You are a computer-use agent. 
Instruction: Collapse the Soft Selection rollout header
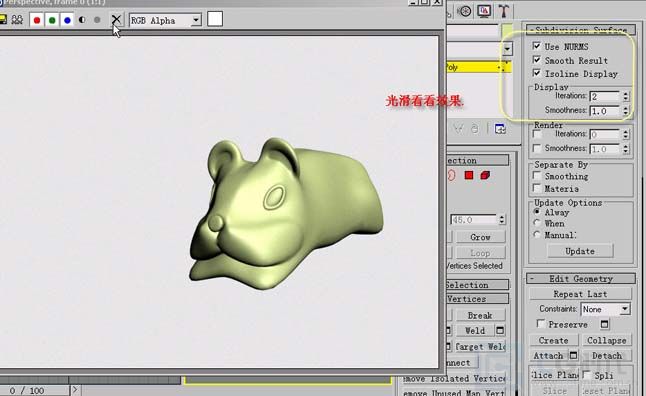(477, 285)
